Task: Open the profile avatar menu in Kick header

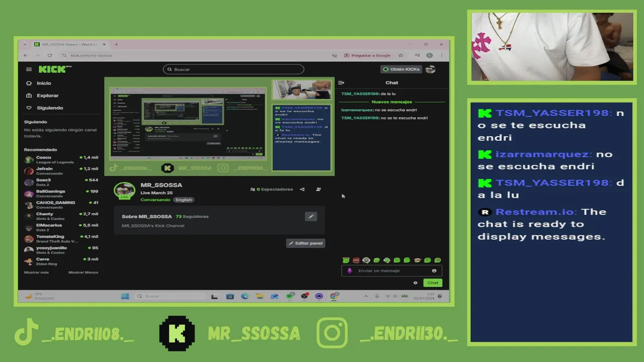Action: (x=430, y=69)
